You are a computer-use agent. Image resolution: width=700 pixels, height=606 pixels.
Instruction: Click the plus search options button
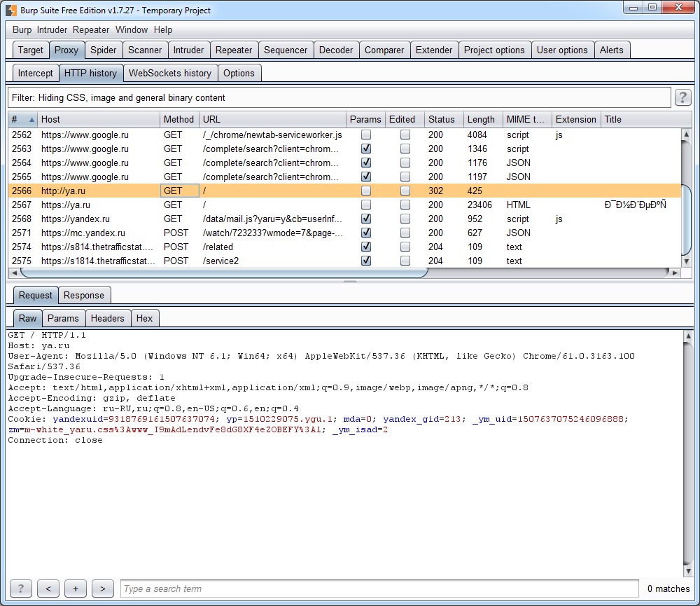click(75, 588)
